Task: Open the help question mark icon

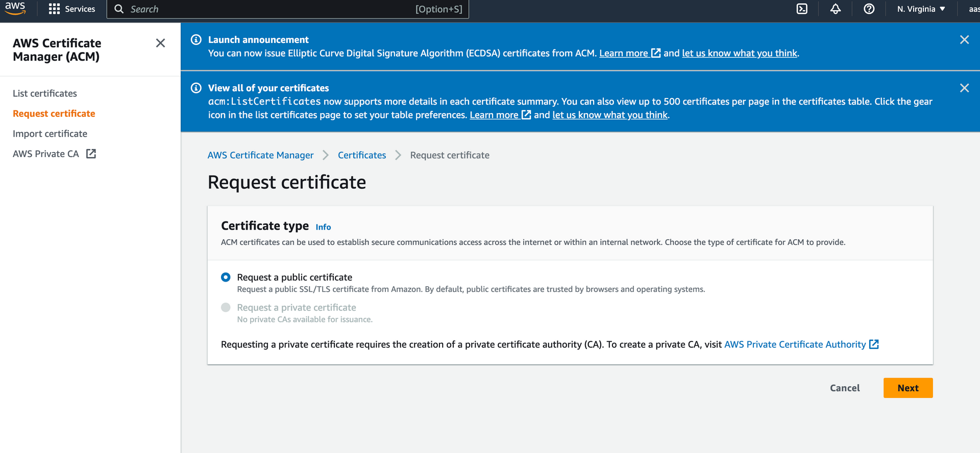Action: (869, 9)
